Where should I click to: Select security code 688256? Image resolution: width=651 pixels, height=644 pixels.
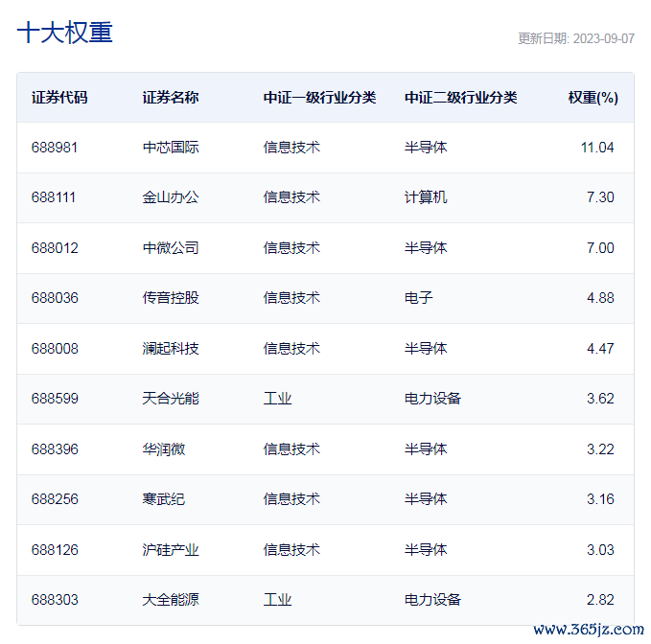point(55,499)
